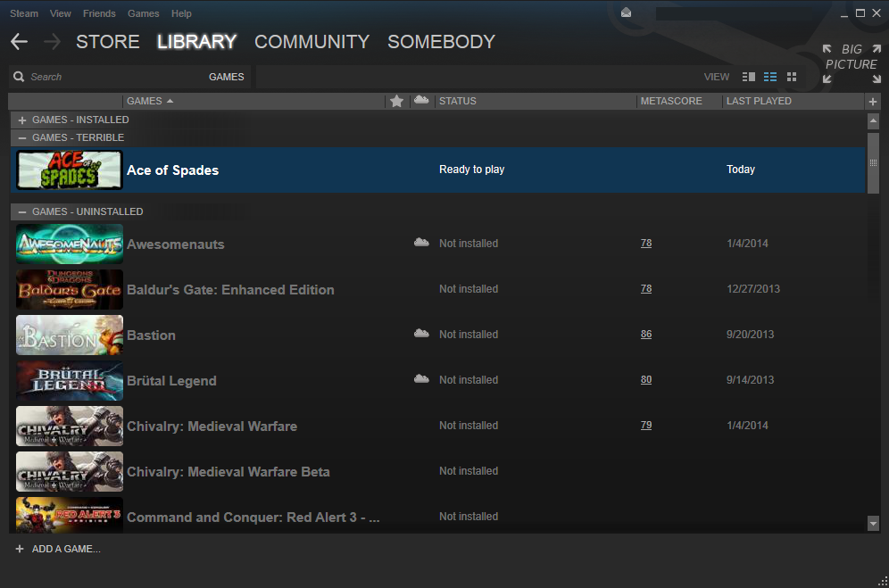Add a column with plus icon
The height and width of the screenshot is (588, 889).
point(873,102)
